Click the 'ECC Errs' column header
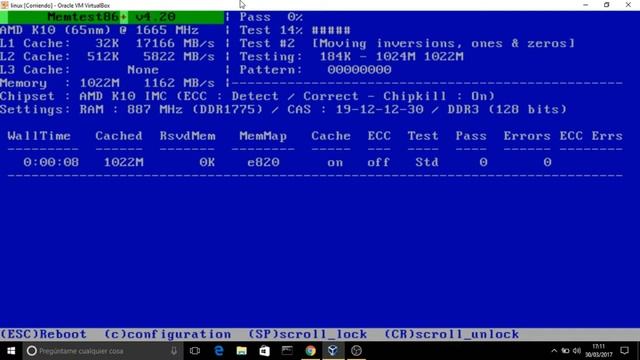 591,136
